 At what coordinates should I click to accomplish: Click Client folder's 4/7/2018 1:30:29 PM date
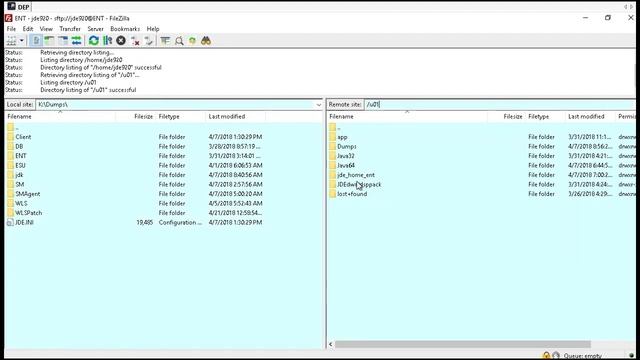point(235,137)
